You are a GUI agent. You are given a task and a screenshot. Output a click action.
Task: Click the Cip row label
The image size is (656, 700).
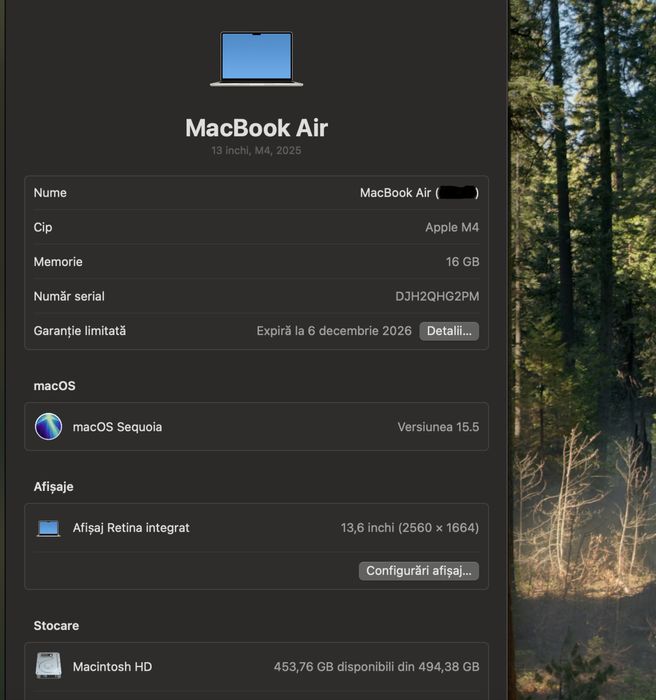pos(43,227)
